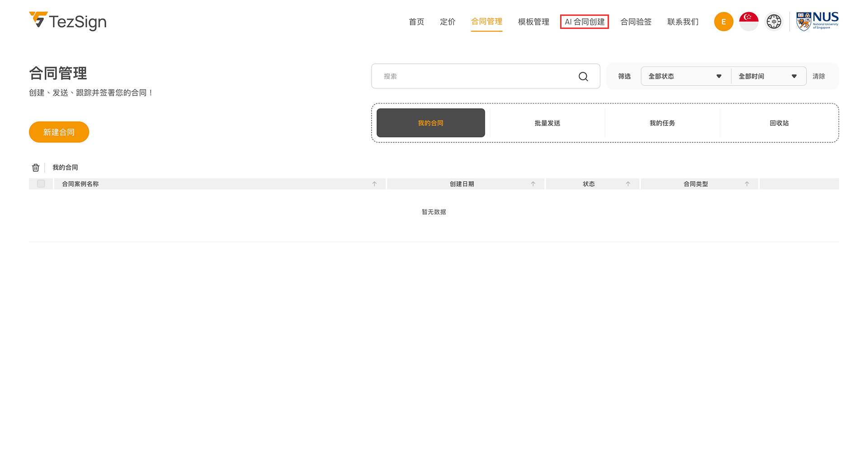Image resolution: width=868 pixels, height=452 pixels.
Task: Go to 模板管理 menu item
Action: [533, 22]
